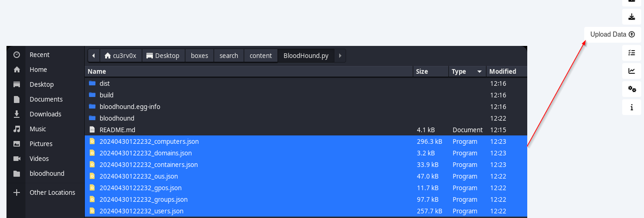Click the Pictures image icon in sidebar
The width and height of the screenshot is (644, 218).
coord(17,144)
